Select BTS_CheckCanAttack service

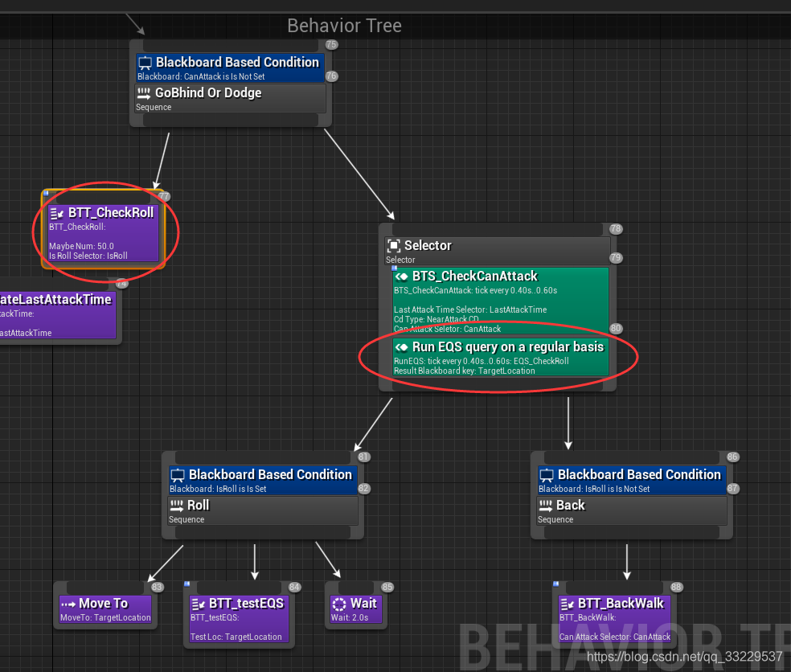[501, 301]
